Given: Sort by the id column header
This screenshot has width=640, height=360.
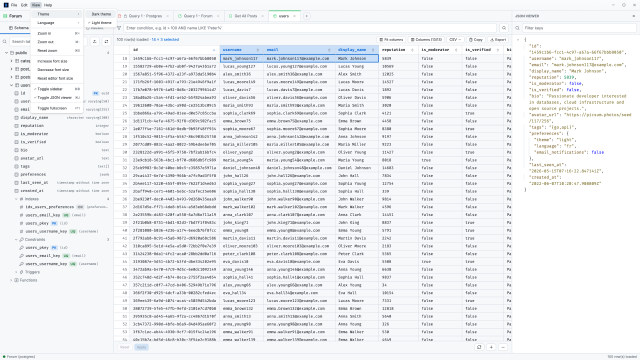Looking at the screenshot, I should tap(174, 50).
